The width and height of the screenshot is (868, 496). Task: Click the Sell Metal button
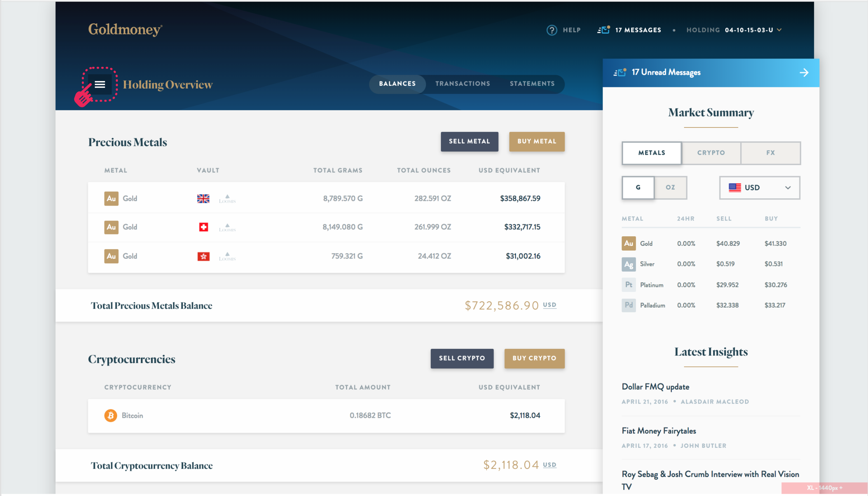click(469, 141)
